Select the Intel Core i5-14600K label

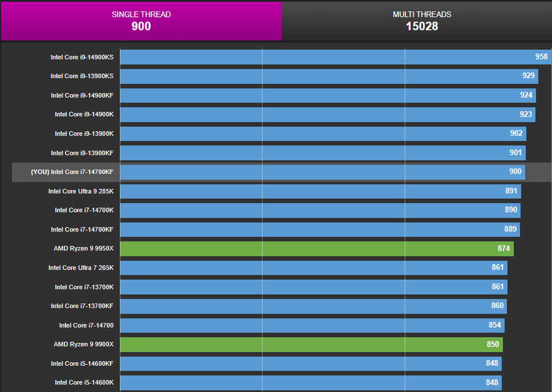[84, 382]
